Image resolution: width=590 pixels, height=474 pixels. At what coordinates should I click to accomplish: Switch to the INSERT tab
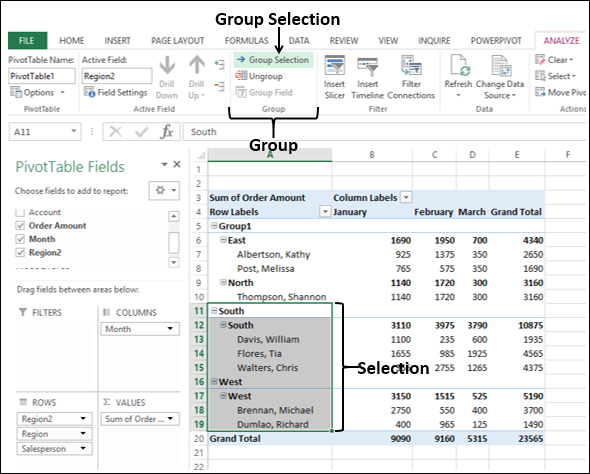coord(117,41)
